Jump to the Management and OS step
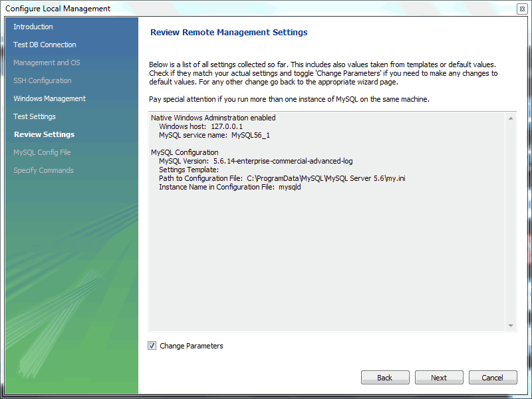 click(x=47, y=63)
